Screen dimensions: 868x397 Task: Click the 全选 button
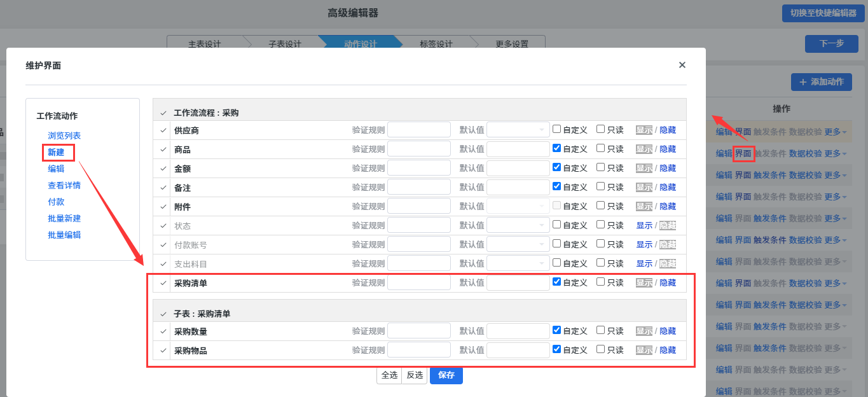389,375
